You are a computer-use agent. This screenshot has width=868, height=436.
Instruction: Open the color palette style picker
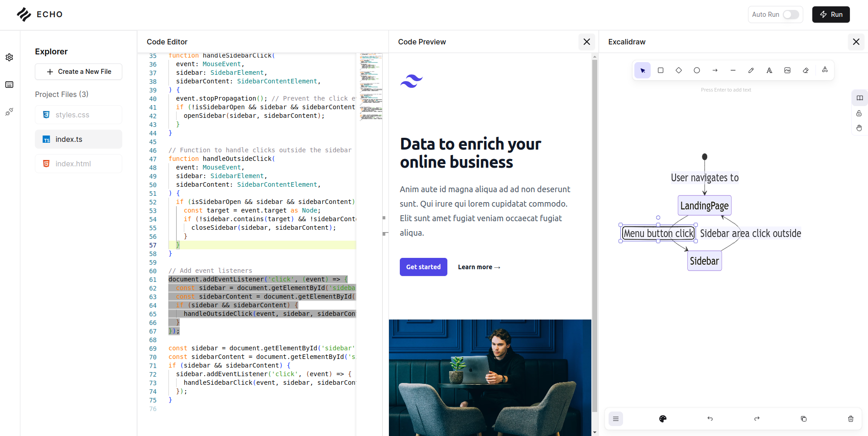click(663, 419)
